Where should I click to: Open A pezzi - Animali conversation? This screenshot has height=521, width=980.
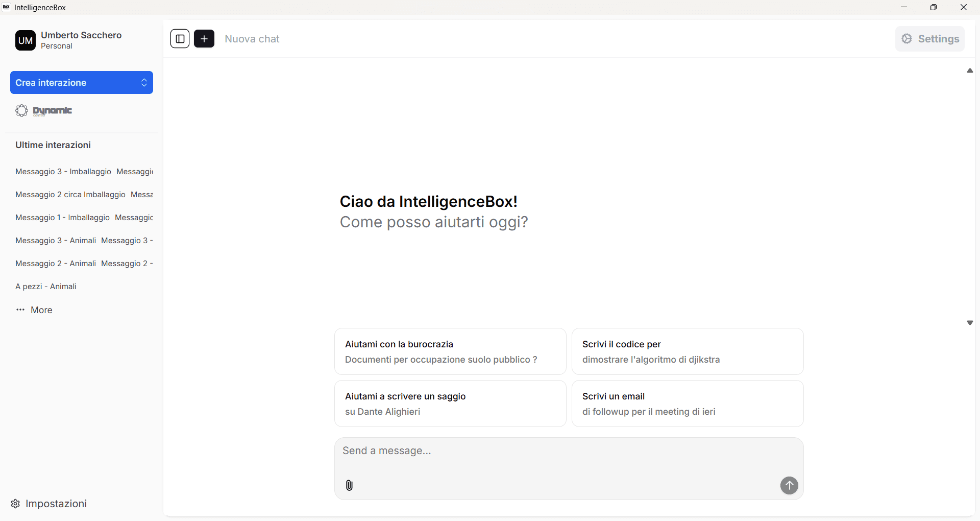coord(46,287)
